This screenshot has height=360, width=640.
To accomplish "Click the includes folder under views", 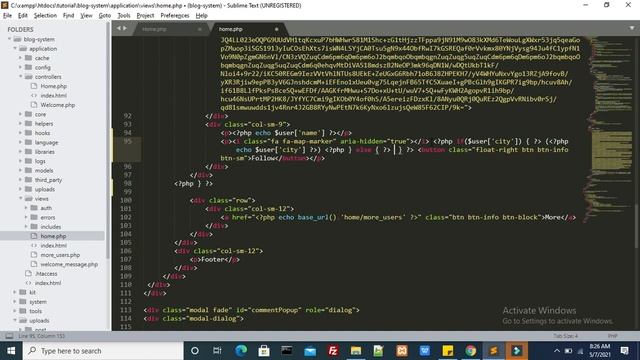I will [x=51, y=227].
